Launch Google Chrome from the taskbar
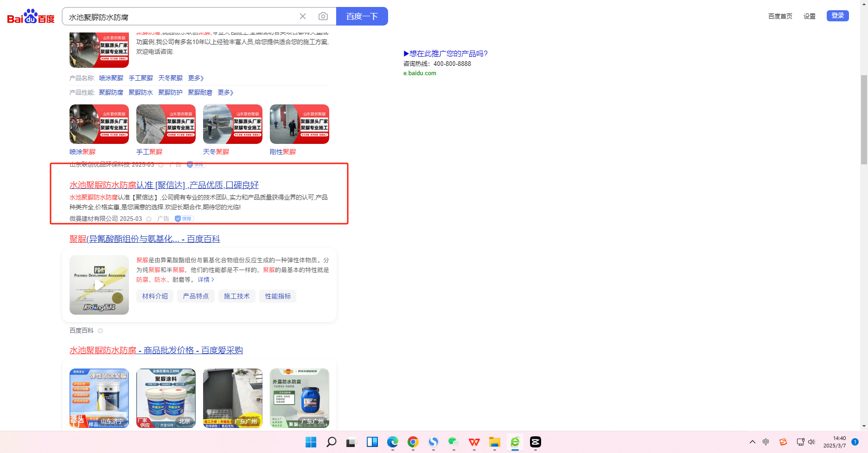 click(413, 442)
